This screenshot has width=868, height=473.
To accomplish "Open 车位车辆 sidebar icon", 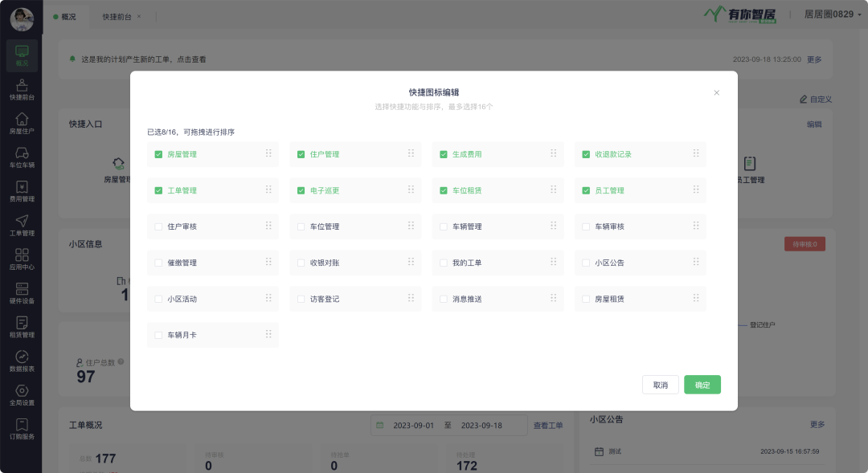I will click(22, 157).
